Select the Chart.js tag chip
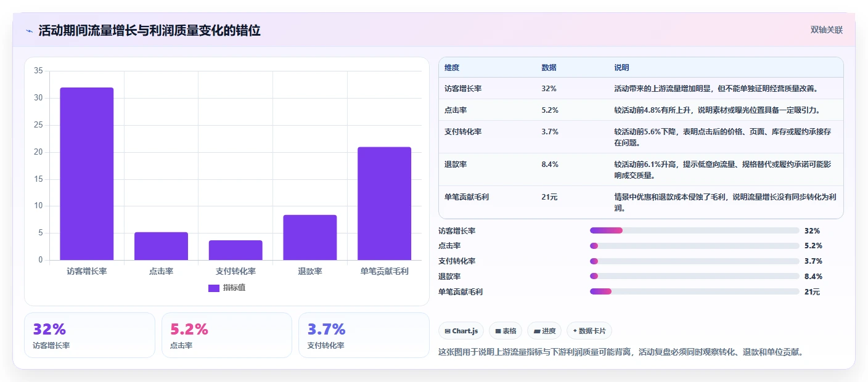Viewport: 868px width, 382px height. 461,331
